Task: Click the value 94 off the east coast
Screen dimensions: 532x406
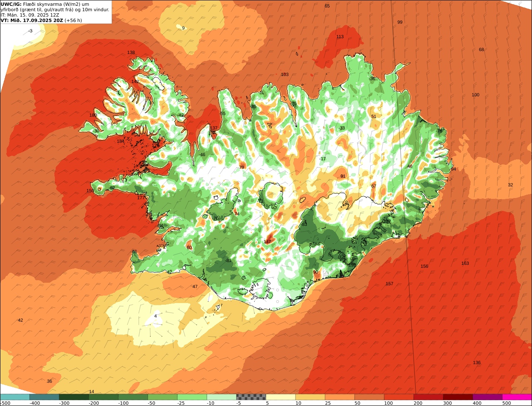Action: pos(453,169)
